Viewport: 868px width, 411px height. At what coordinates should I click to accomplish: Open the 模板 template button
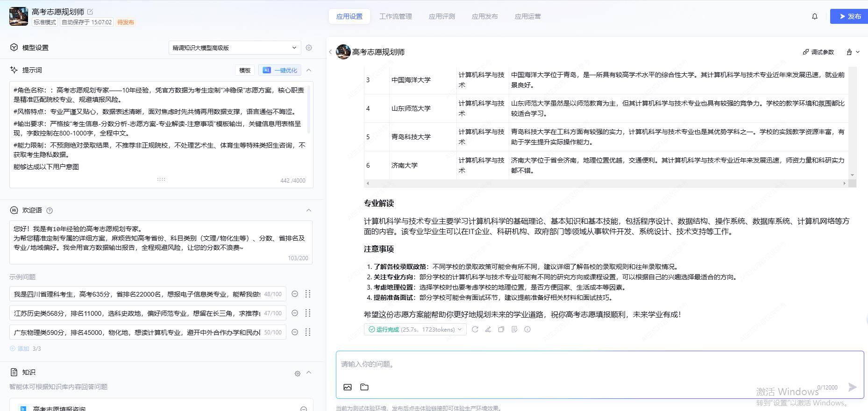pyautogui.click(x=245, y=70)
